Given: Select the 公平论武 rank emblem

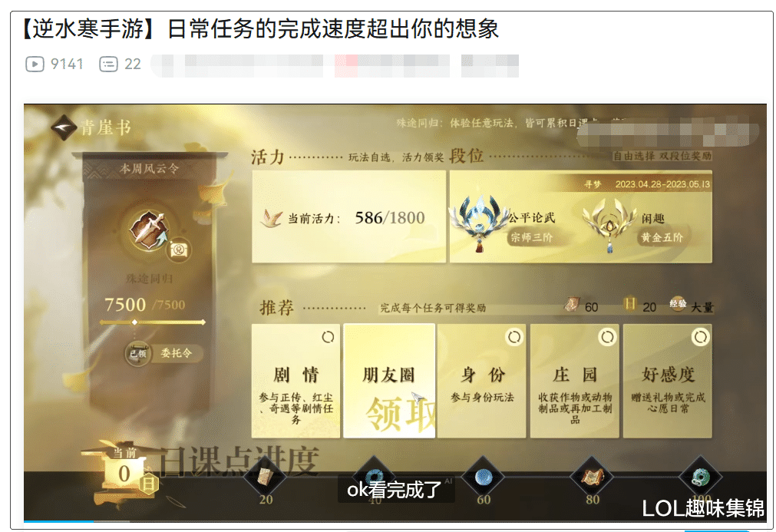Looking at the screenshot, I should tap(479, 222).
